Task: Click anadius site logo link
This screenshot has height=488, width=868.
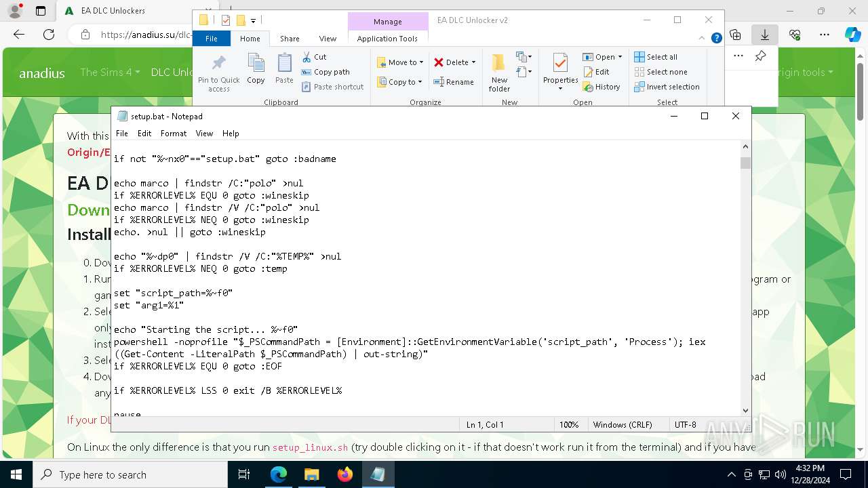Action: [42, 73]
